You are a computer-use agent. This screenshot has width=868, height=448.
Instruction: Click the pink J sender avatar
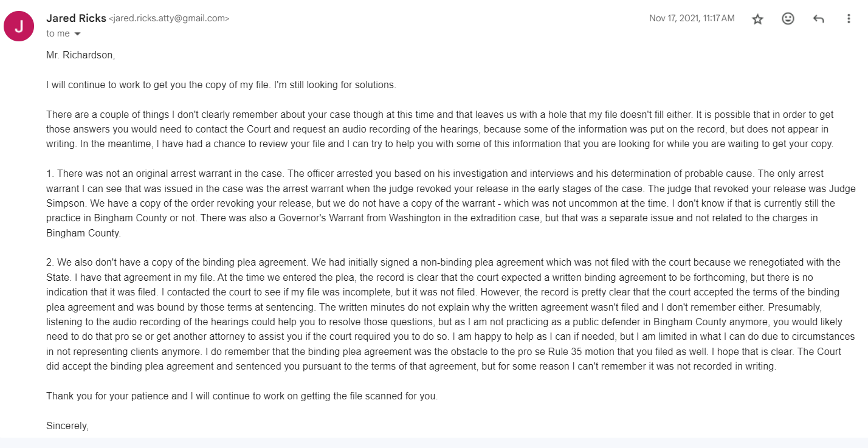[x=19, y=26]
